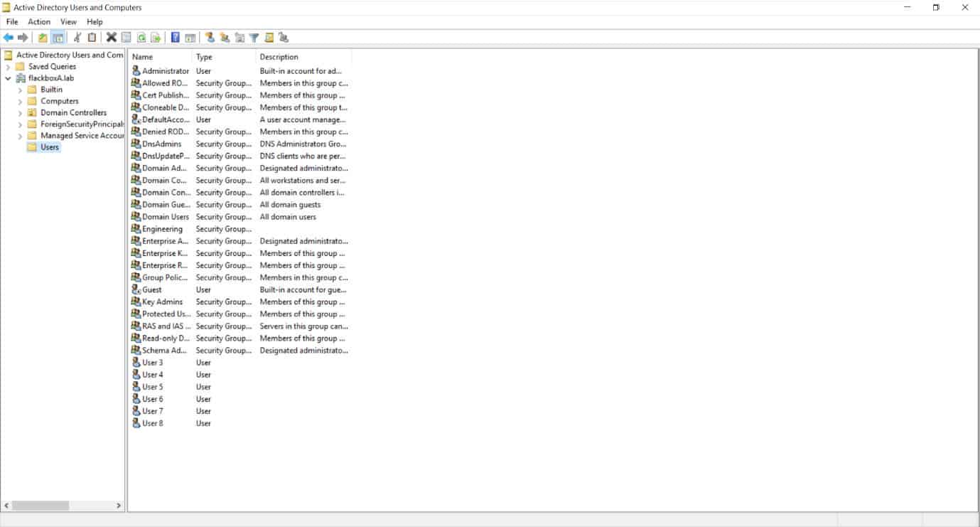Click the Description column header
Screen dimensions: 980x527
point(302,57)
